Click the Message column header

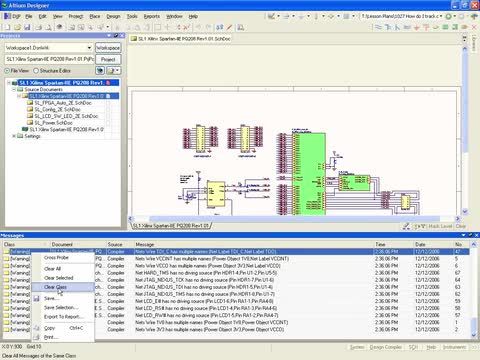pos(254,244)
